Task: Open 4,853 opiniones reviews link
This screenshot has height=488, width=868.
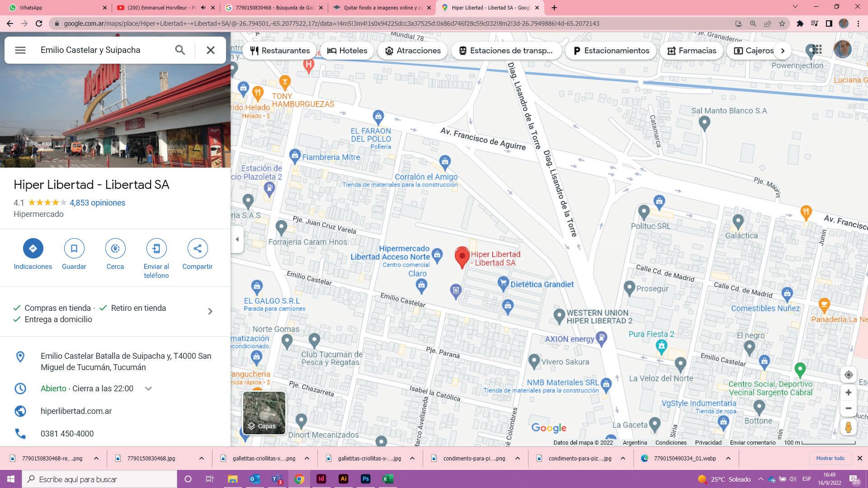Action: click(x=97, y=203)
